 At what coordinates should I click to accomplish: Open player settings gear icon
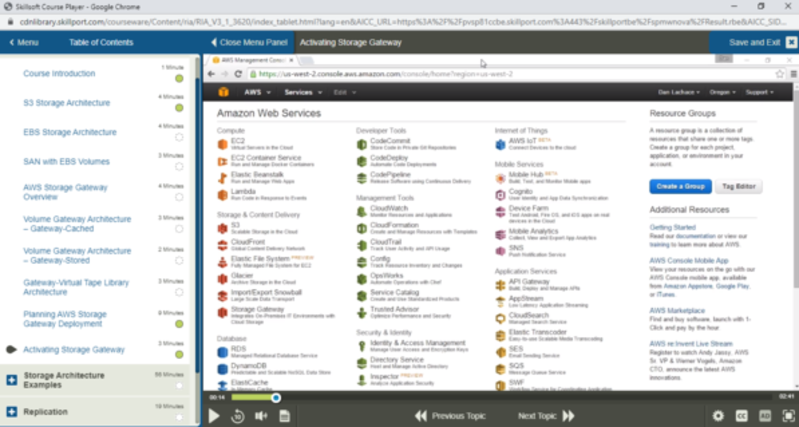(x=718, y=416)
